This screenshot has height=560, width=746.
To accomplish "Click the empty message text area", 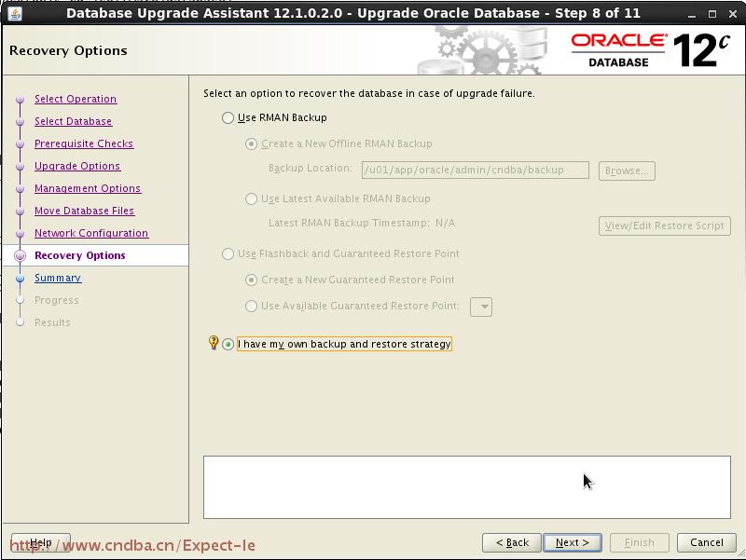I will coord(467,487).
